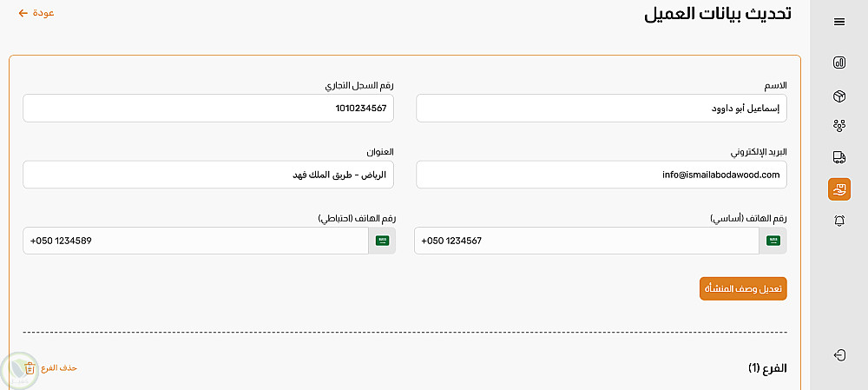Open the notifications bell icon
The width and height of the screenshot is (868, 390).
(x=839, y=221)
